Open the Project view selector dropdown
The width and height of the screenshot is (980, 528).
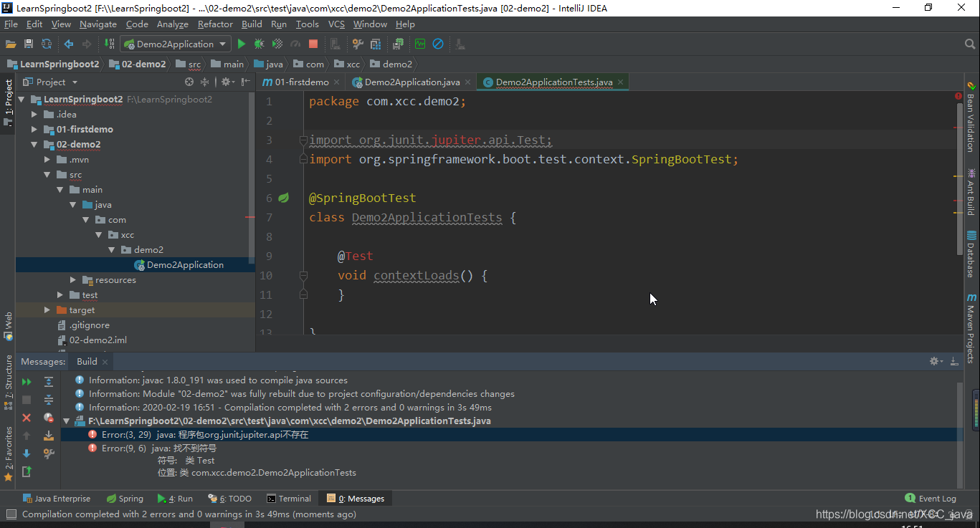coord(50,82)
